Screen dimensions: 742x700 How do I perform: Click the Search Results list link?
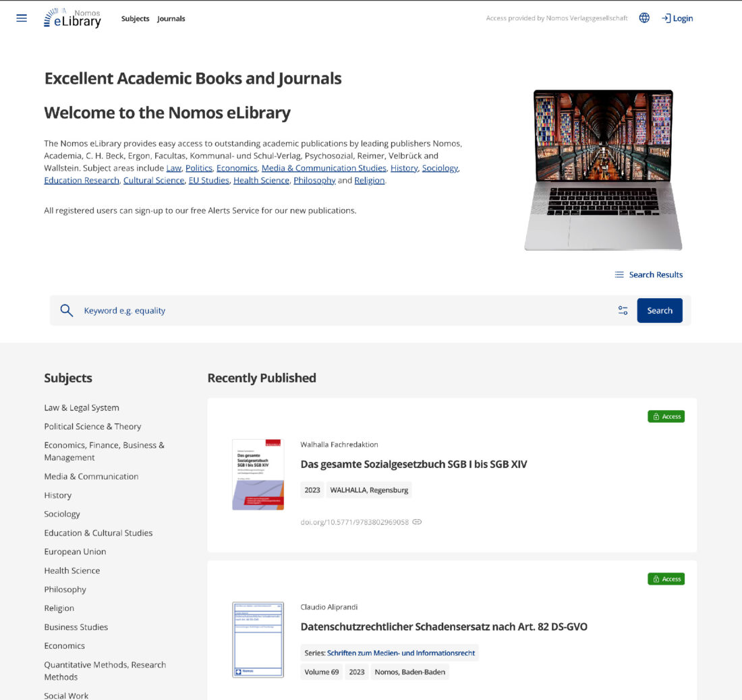coord(649,274)
